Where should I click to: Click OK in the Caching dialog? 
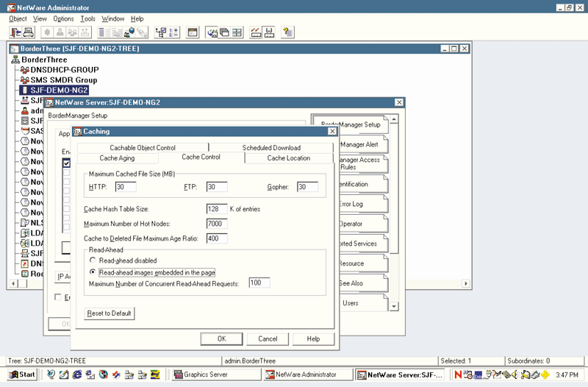click(x=222, y=339)
